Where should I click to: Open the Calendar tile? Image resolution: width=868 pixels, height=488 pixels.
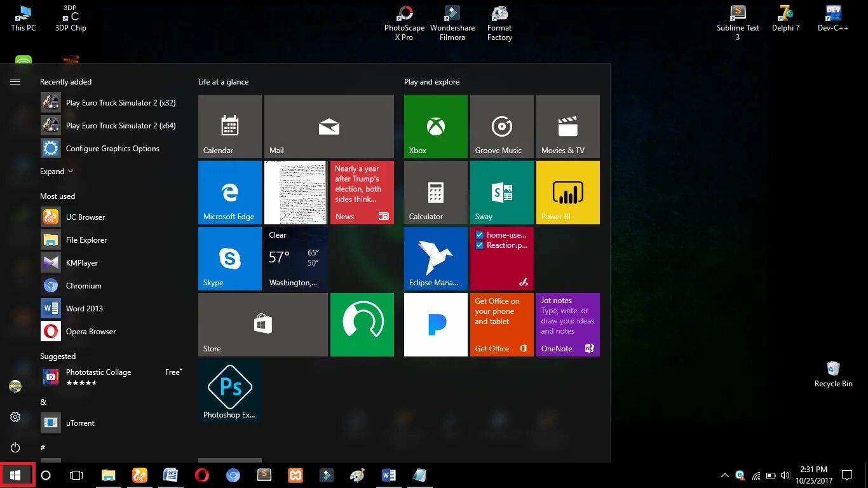pyautogui.click(x=230, y=126)
